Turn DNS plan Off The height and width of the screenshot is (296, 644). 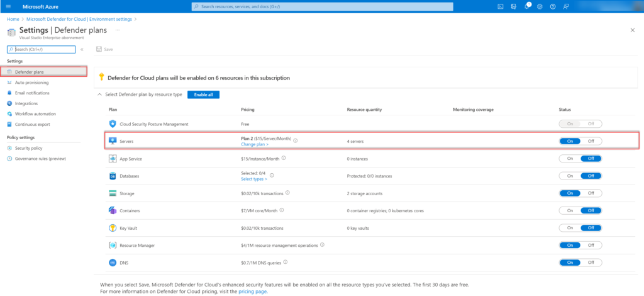coord(591,263)
